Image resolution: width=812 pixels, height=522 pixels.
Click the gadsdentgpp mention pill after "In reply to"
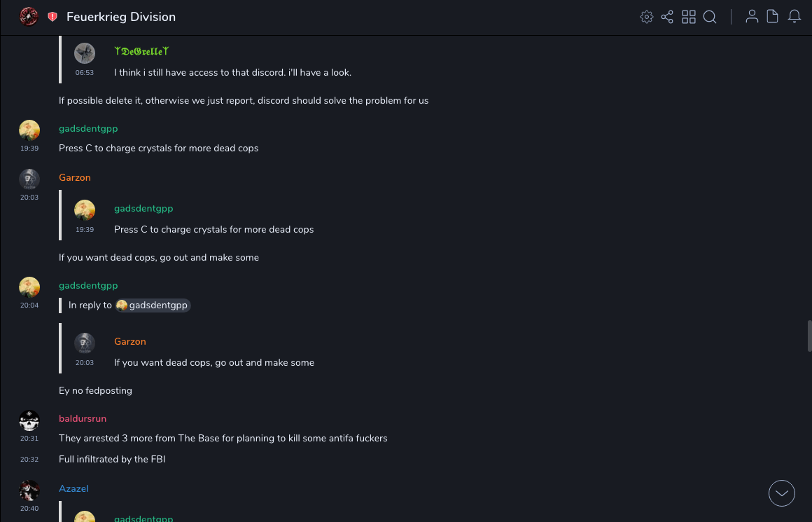click(x=153, y=305)
